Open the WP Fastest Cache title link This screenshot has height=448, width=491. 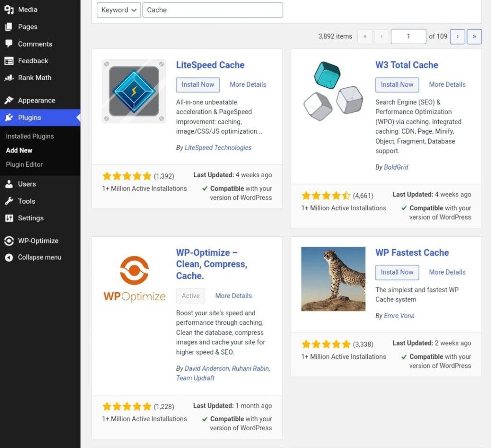click(x=412, y=253)
